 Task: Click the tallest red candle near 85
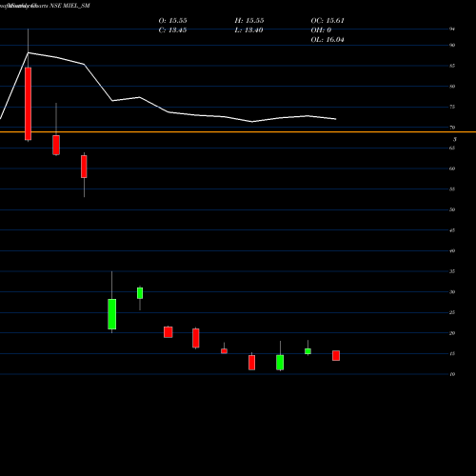29,104
